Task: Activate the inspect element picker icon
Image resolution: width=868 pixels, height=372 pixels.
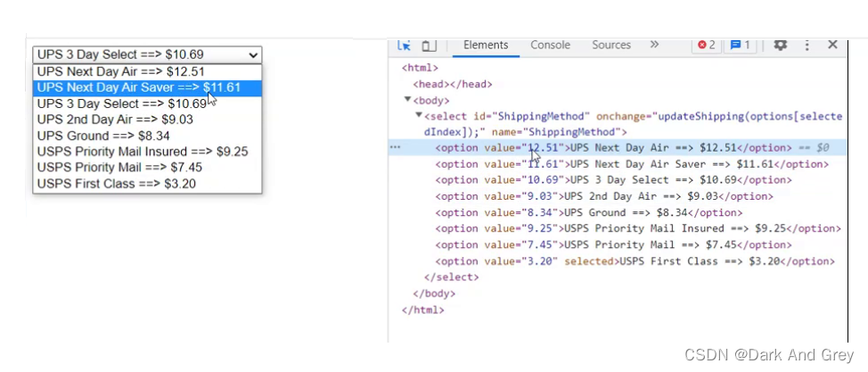Action: 404,45
